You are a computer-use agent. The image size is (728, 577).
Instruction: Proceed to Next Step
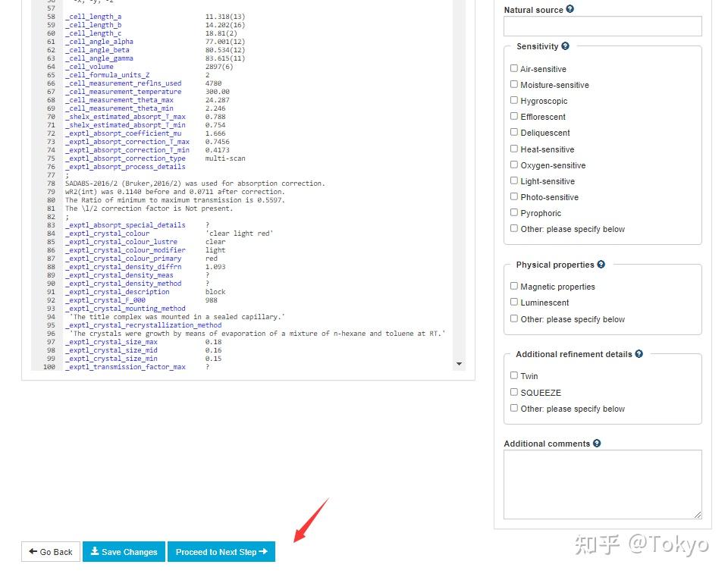[221, 551]
